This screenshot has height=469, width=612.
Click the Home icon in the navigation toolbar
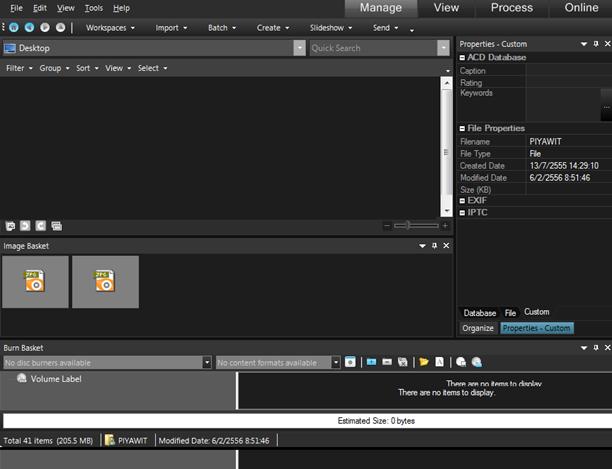coord(14,27)
